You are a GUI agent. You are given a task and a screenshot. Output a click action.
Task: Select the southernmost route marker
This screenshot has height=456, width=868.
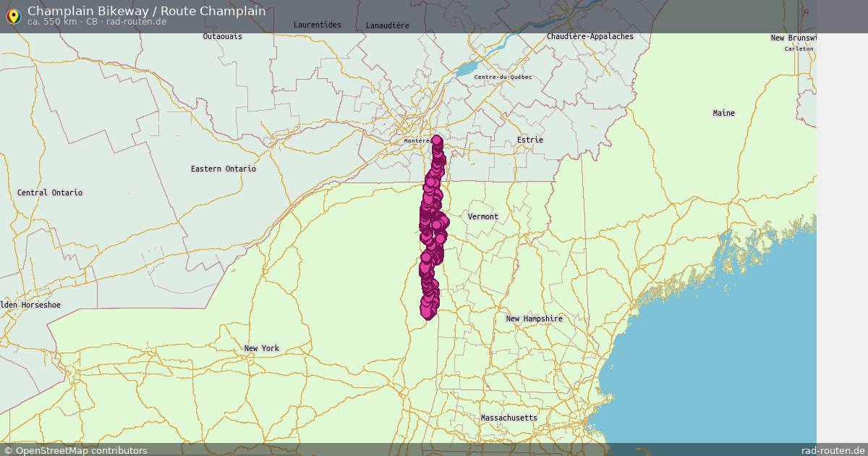click(428, 311)
